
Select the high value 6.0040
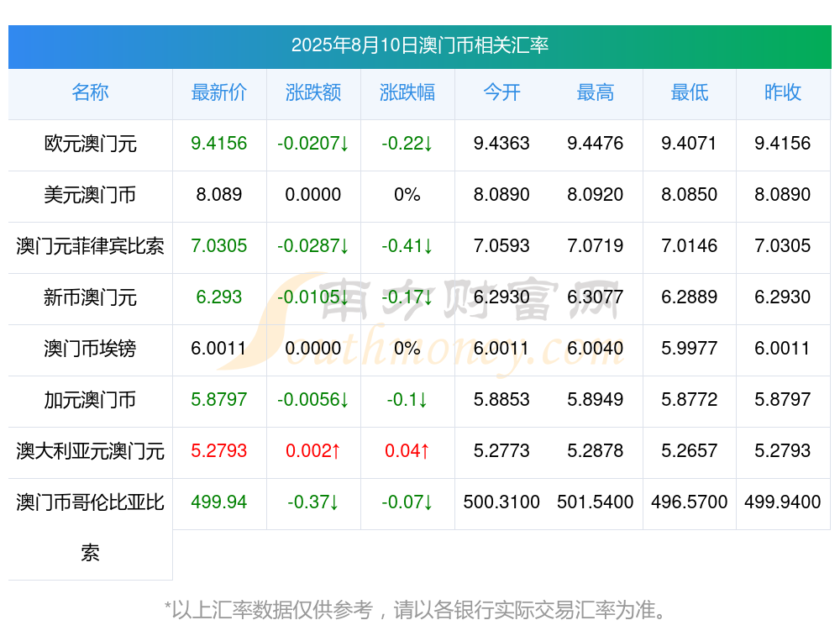[x=596, y=348]
